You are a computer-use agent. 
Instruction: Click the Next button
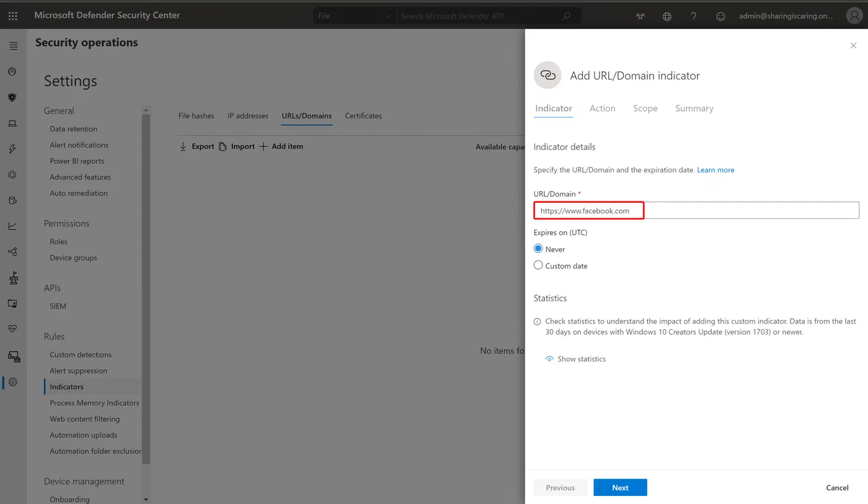point(620,487)
